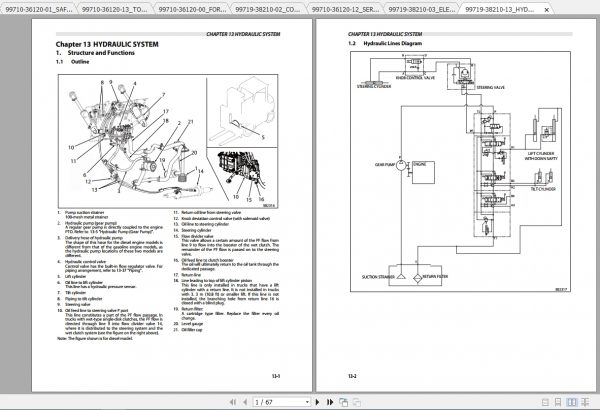Click the SUCTION STRAINER label

[378, 277]
